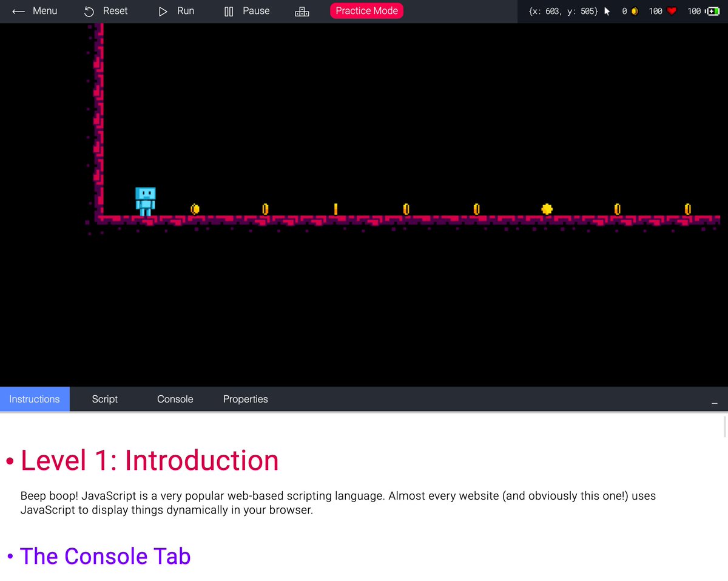Click the back arrow icon beside Menu

[x=19, y=12]
